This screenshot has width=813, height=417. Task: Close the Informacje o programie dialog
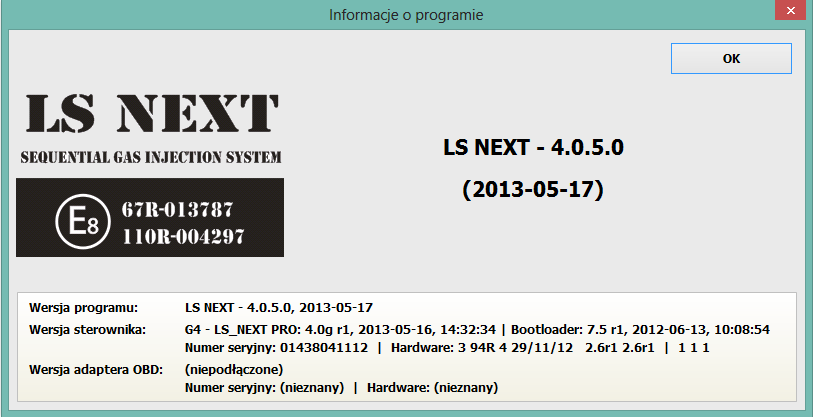pyautogui.click(x=791, y=10)
